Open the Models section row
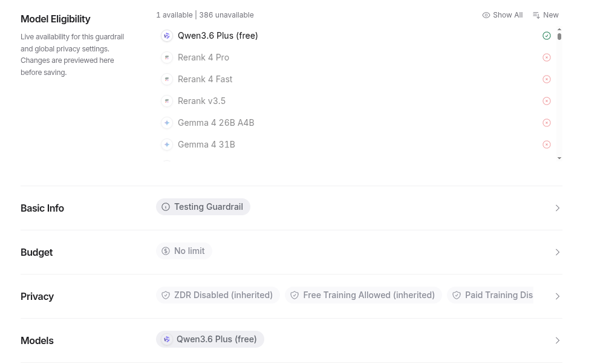The width and height of the screenshot is (609, 364). (558, 341)
